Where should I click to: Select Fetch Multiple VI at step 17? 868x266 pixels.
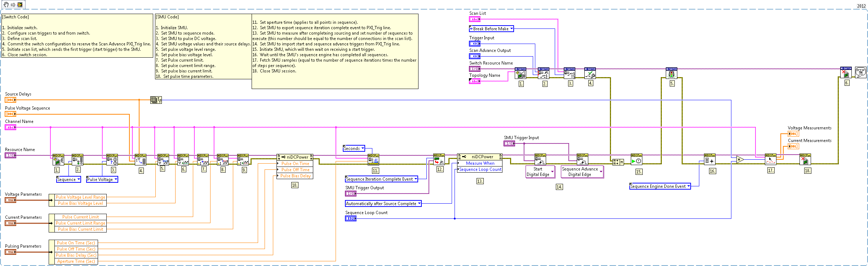[x=771, y=159]
